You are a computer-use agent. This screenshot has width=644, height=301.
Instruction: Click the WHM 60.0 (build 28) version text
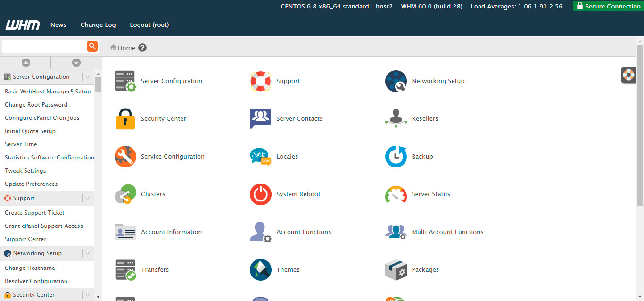432,6
